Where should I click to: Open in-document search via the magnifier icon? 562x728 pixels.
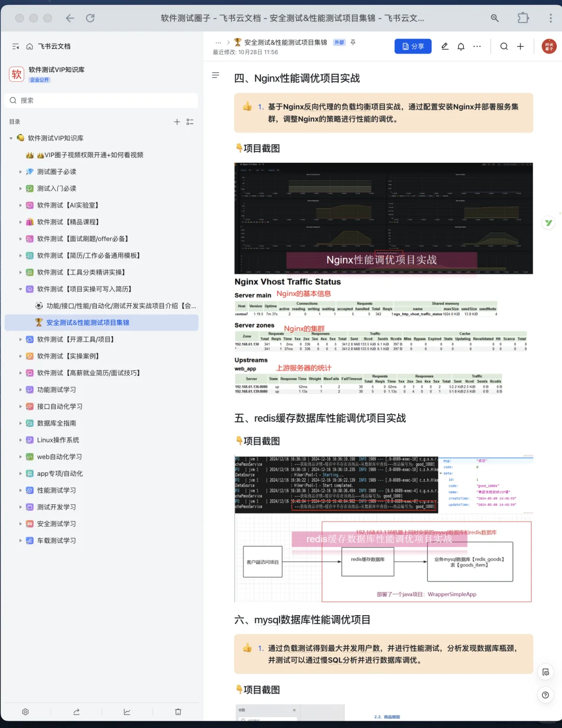point(504,46)
